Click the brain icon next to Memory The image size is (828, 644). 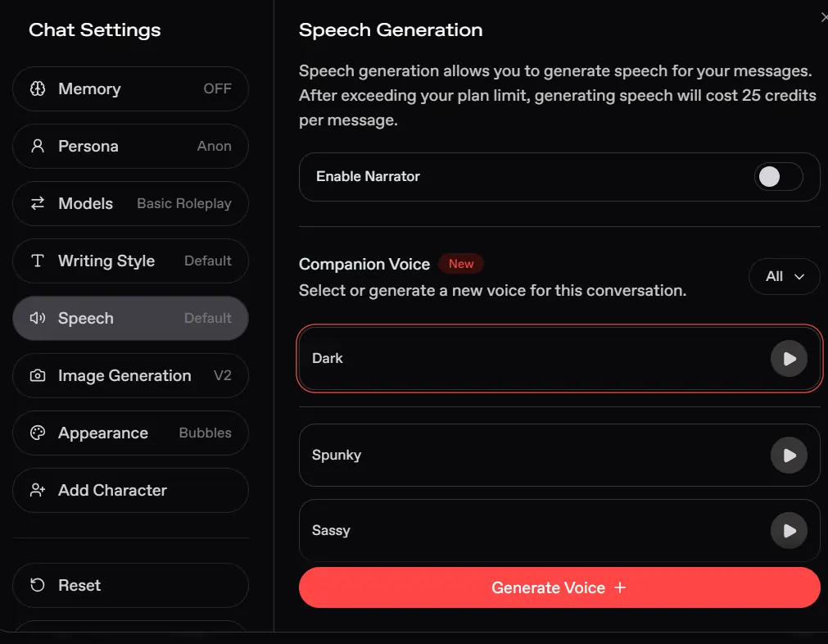[38, 88]
